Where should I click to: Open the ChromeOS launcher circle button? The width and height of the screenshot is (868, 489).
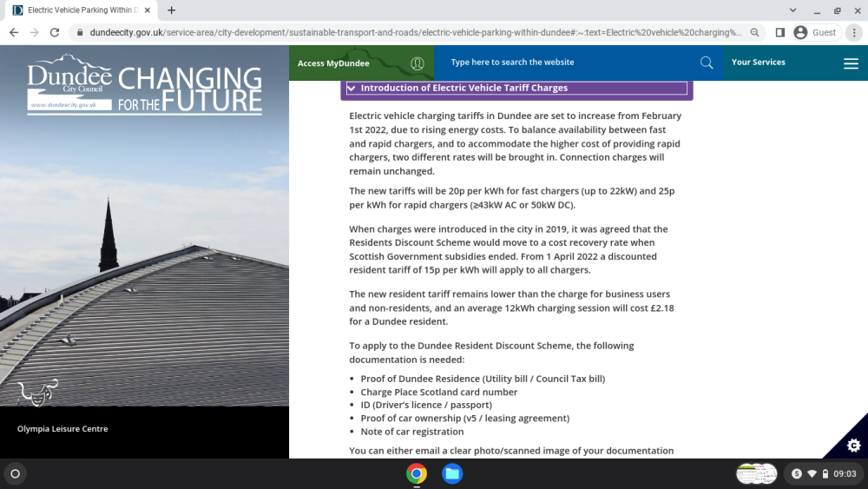[16, 473]
